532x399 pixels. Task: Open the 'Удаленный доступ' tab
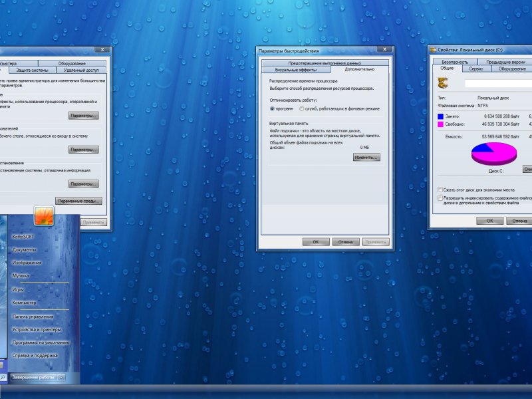[81, 70]
